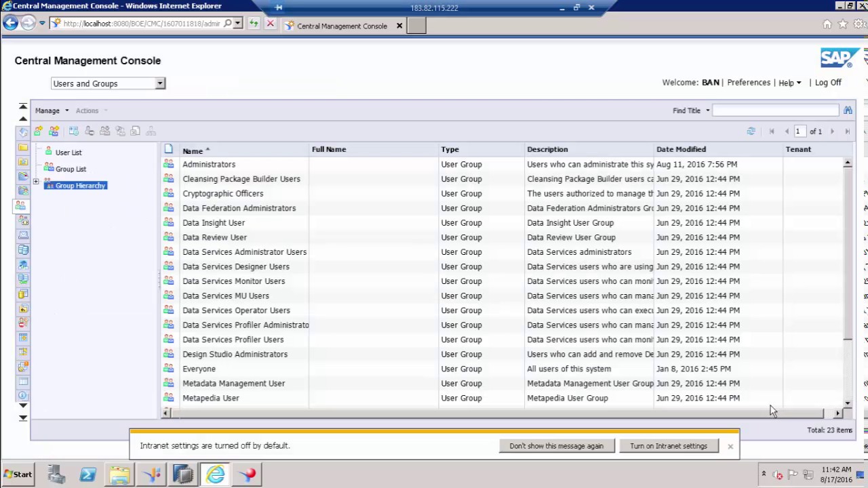Show hidden system tray icons
868x488 pixels.
(764, 474)
